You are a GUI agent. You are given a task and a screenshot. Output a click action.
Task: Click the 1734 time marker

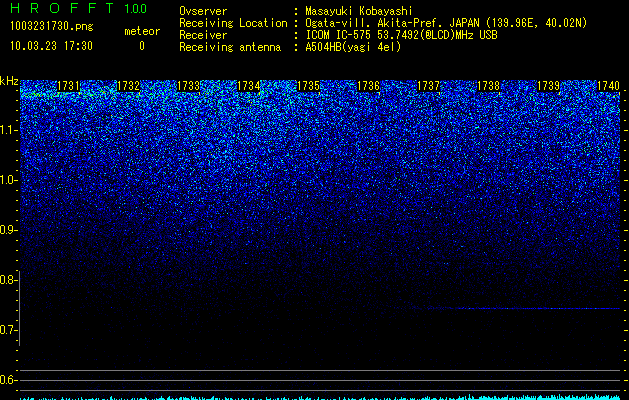pyautogui.click(x=249, y=86)
